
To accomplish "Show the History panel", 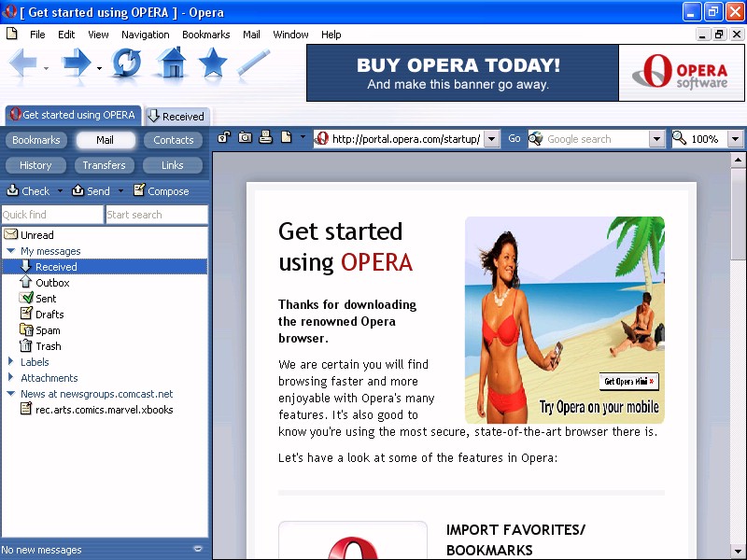I will (x=35, y=165).
